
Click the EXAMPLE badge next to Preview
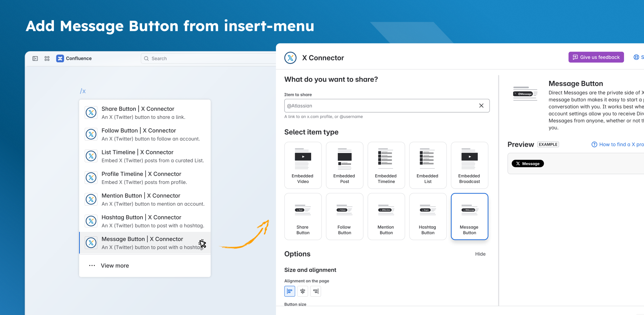(x=548, y=145)
